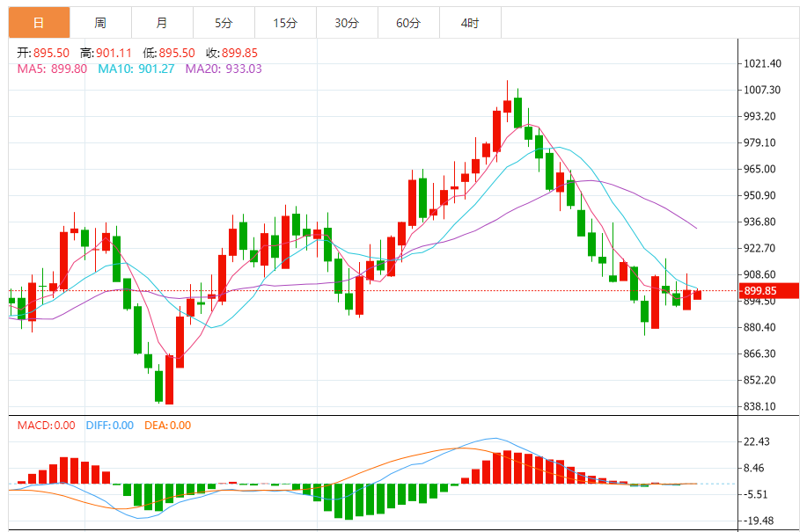Select the 日 daily chart tab

pyautogui.click(x=39, y=23)
